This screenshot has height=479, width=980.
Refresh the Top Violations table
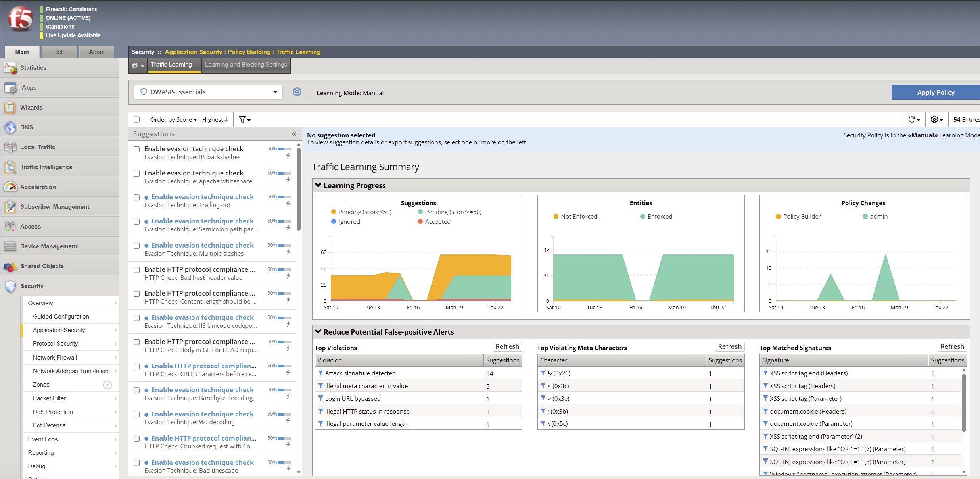pos(507,346)
